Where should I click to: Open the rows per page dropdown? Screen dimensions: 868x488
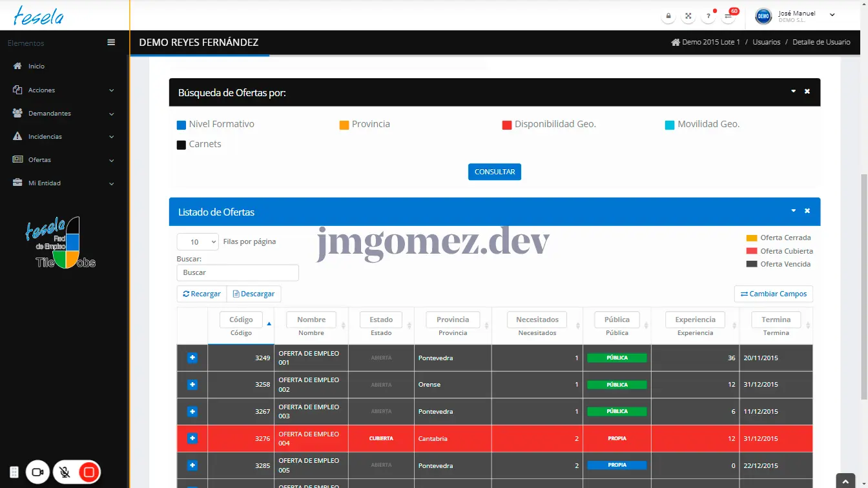click(x=198, y=242)
